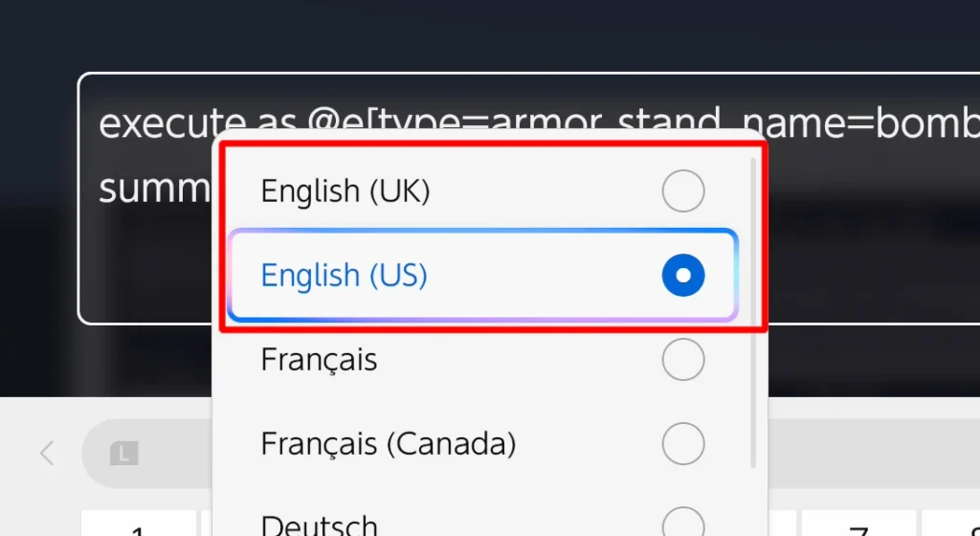Choose the English (US) radio button

click(x=682, y=276)
